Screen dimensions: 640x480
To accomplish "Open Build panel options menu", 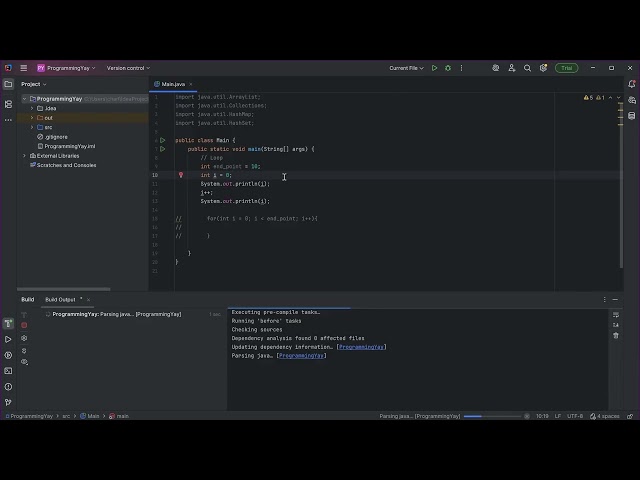I will pos(604,300).
